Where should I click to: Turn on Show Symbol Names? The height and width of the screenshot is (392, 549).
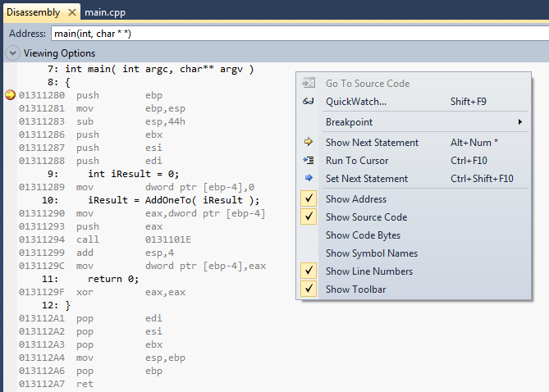pyautogui.click(x=371, y=253)
